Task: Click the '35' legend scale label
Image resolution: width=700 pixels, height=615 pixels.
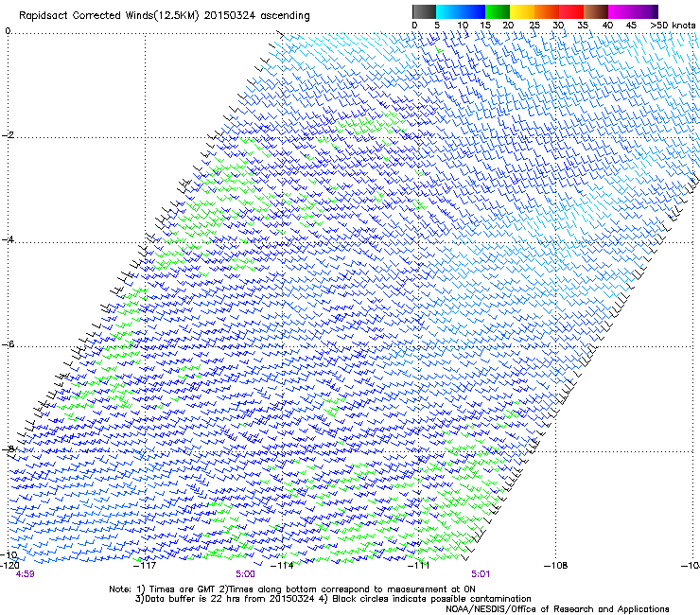Action: [583, 26]
